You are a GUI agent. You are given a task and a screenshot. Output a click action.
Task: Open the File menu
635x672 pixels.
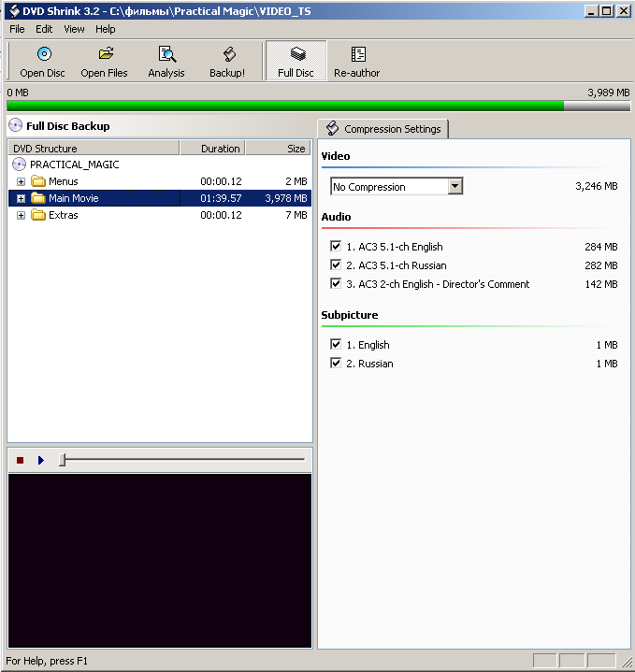(17, 29)
